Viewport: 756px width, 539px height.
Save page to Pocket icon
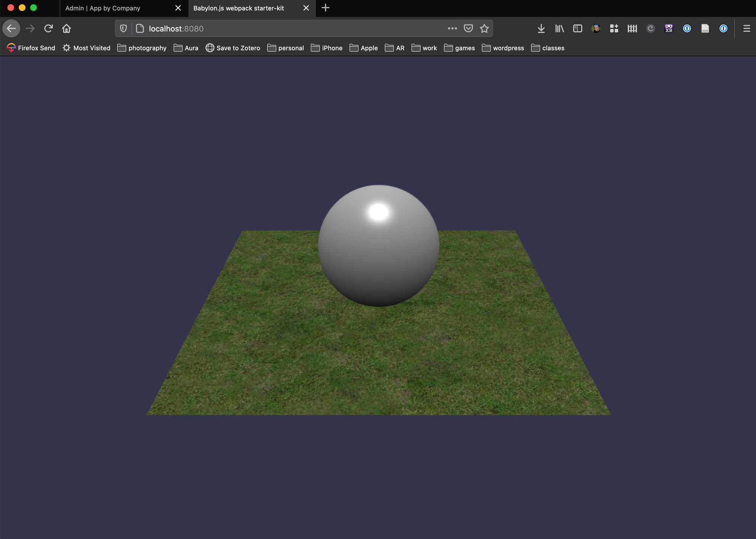pos(468,28)
